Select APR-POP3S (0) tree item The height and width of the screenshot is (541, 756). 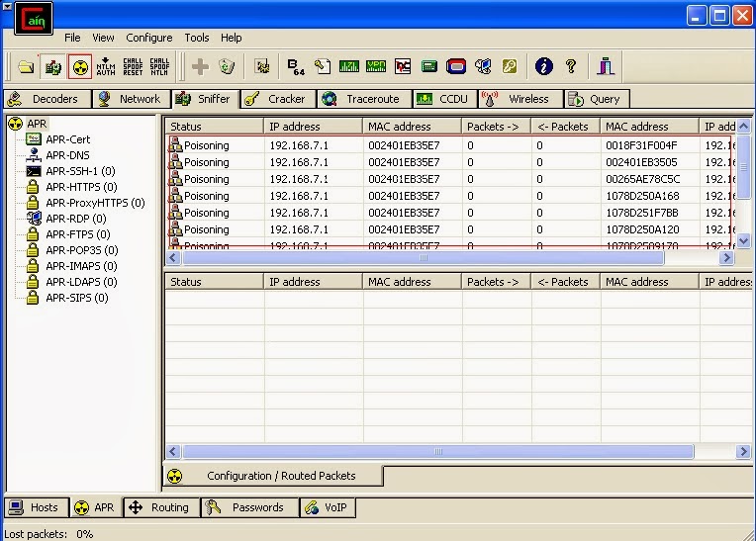coord(81,250)
